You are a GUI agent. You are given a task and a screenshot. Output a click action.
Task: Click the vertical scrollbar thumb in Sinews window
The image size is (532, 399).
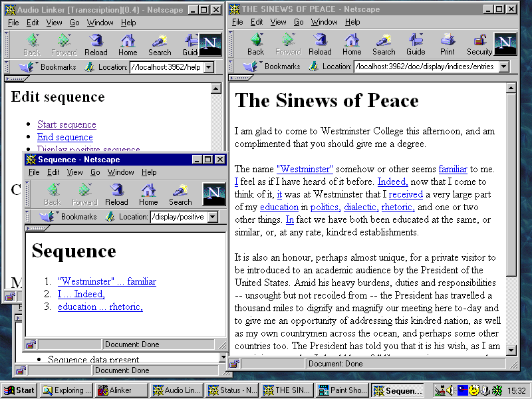[511, 185]
